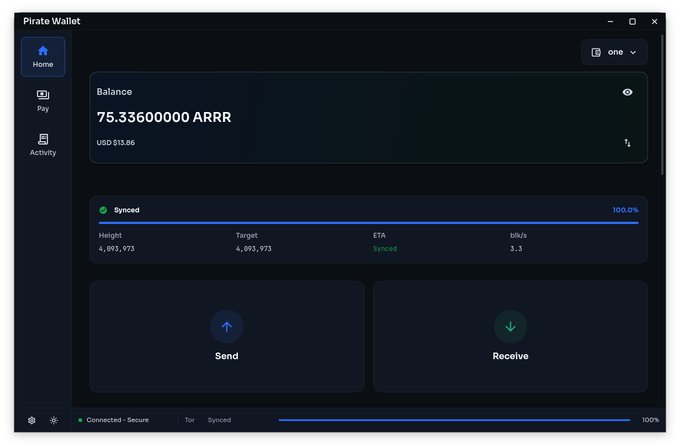Minimize the Pirate Wallet window
This screenshot has height=448, width=680.
[x=610, y=21]
